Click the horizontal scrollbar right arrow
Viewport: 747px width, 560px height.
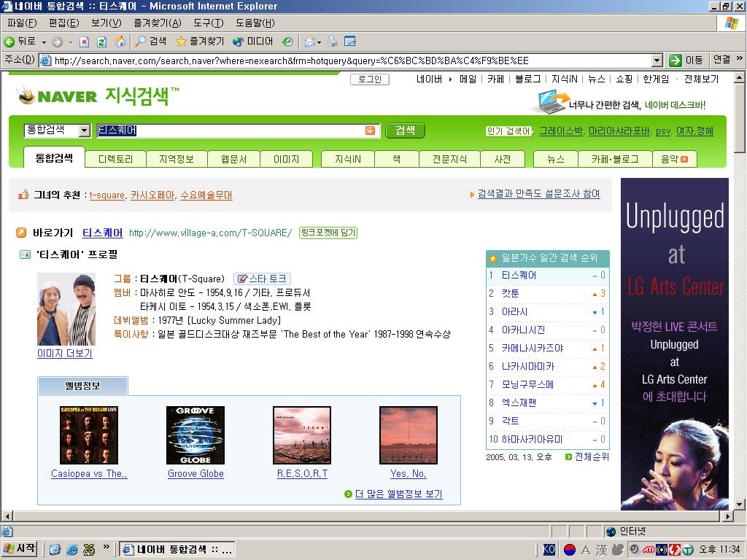[x=727, y=516]
